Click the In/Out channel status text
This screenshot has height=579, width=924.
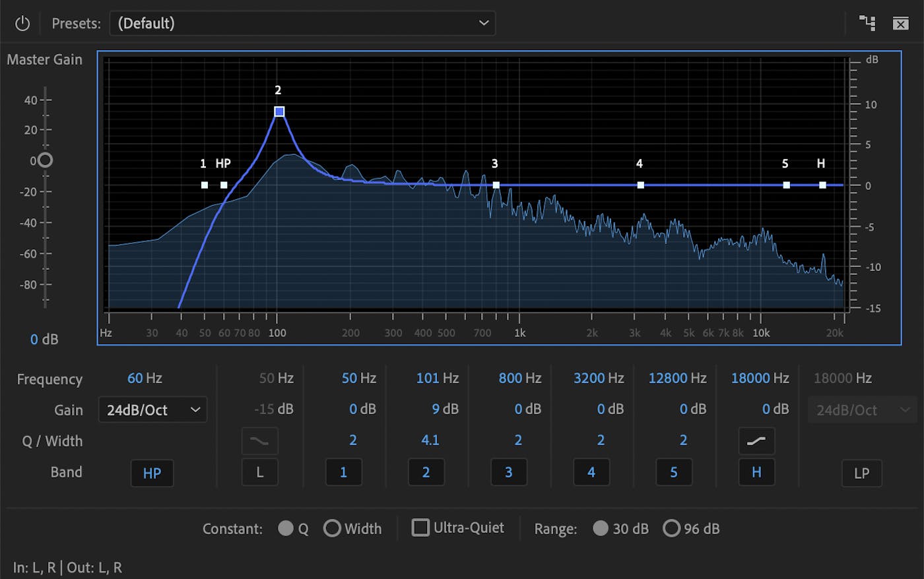point(67,568)
